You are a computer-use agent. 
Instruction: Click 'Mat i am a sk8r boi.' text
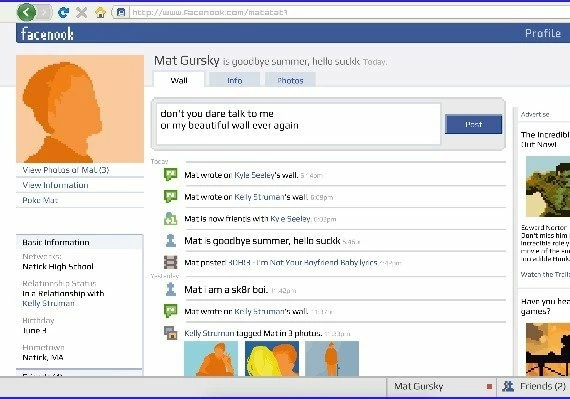click(x=226, y=290)
